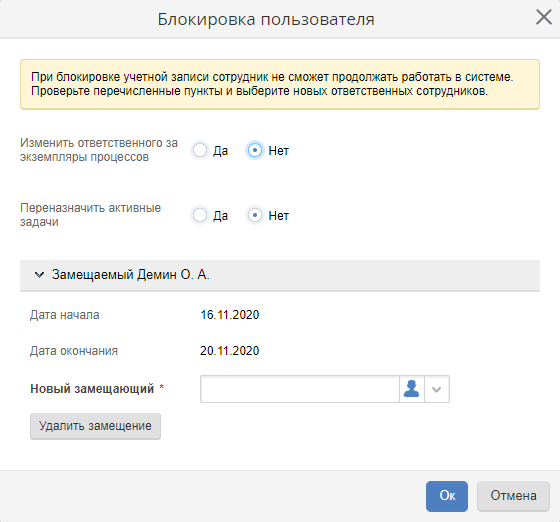Open user picker icon for Новый замещающий

coord(411,389)
